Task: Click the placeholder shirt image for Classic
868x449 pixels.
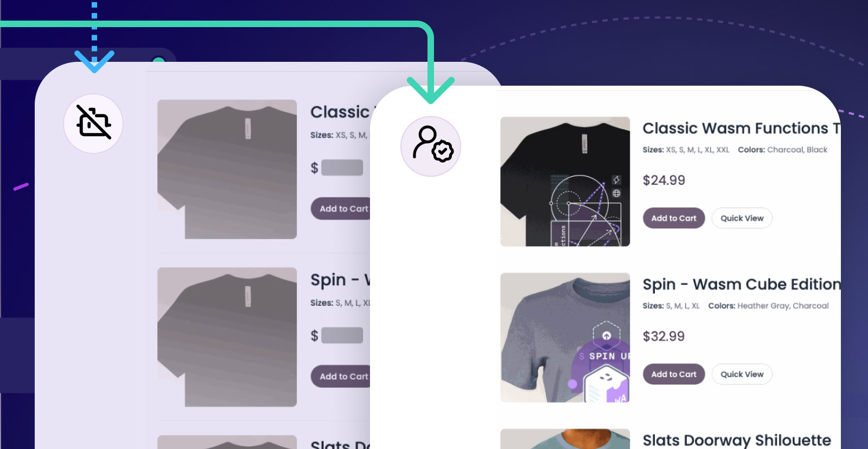Action: (x=227, y=169)
